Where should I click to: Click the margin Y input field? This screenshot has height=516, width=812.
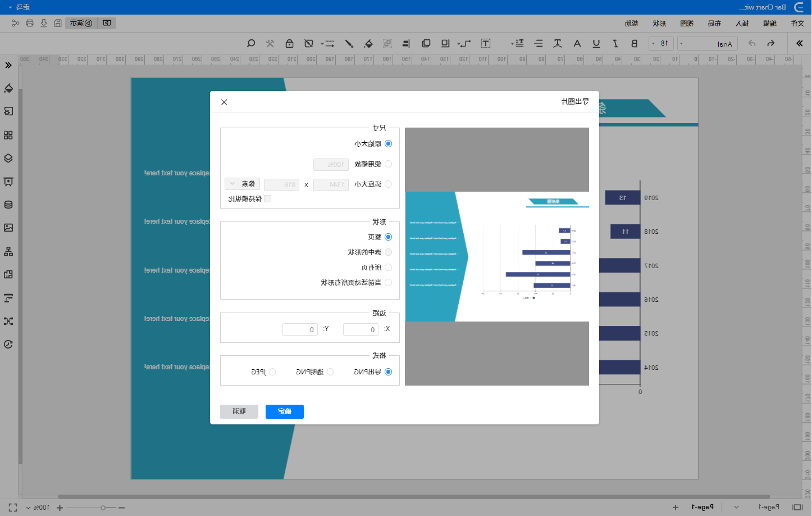[x=300, y=329]
